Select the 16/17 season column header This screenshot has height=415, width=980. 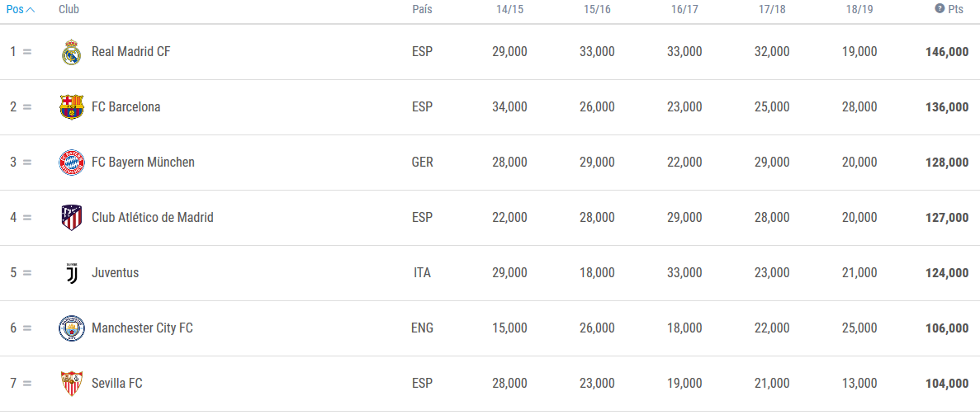[x=684, y=9]
